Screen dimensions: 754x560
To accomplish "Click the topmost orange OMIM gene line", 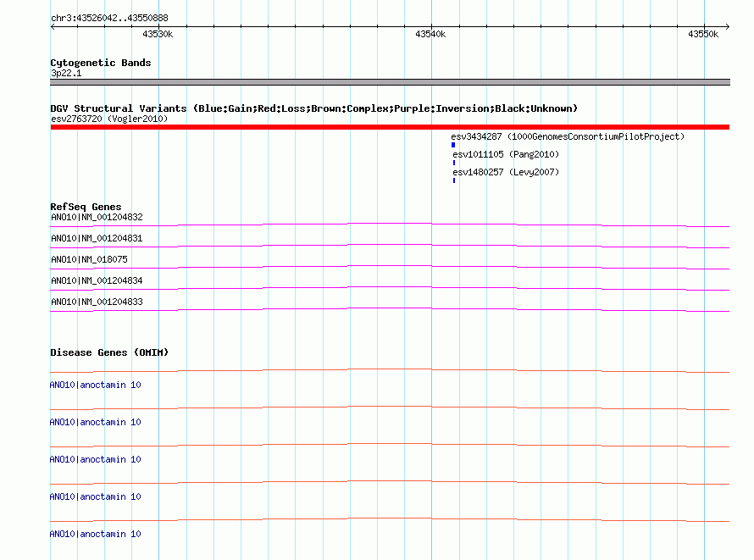I will pos(390,370).
